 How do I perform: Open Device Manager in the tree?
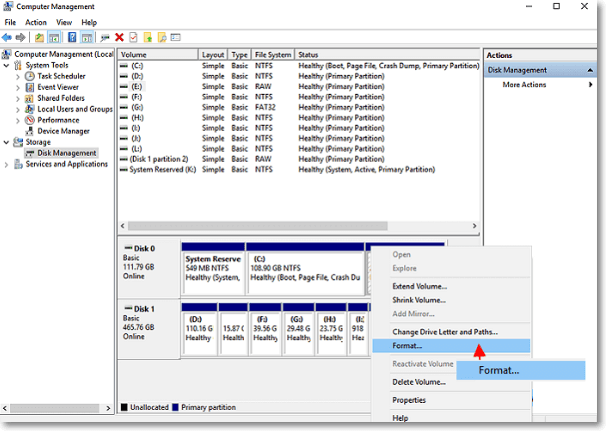coord(63,131)
